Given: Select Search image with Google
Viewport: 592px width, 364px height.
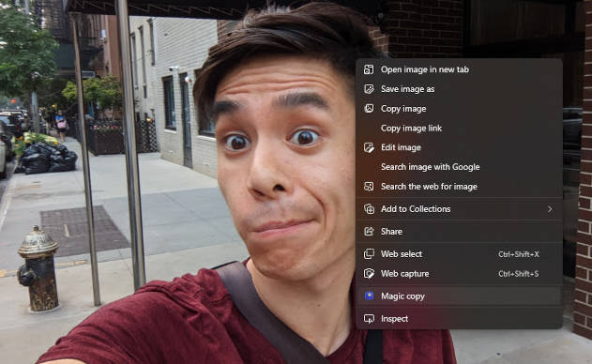Looking at the screenshot, I should click(459, 167).
